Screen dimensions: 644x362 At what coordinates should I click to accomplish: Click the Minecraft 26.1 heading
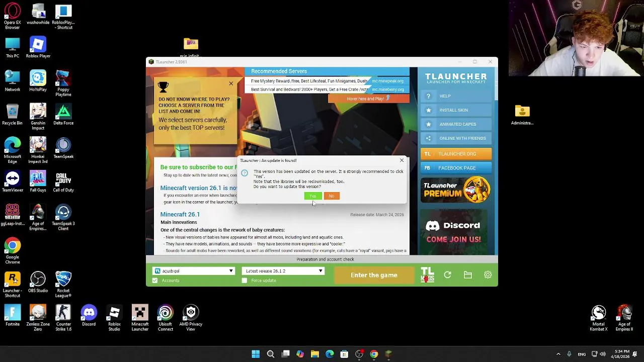[180, 214]
